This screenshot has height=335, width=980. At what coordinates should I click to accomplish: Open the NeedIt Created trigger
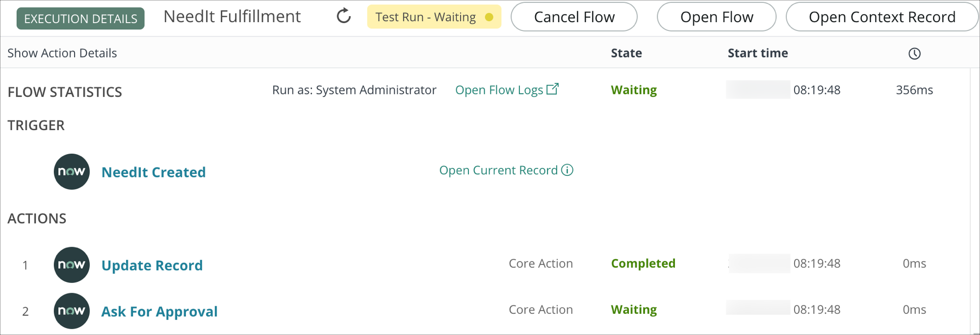154,172
